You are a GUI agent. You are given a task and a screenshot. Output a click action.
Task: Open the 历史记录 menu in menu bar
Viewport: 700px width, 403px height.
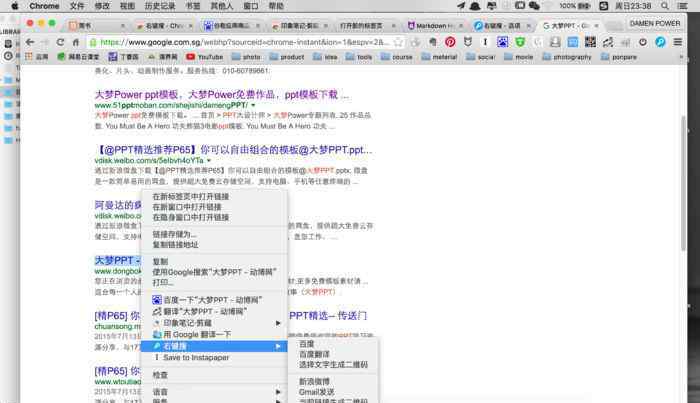(160, 6)
